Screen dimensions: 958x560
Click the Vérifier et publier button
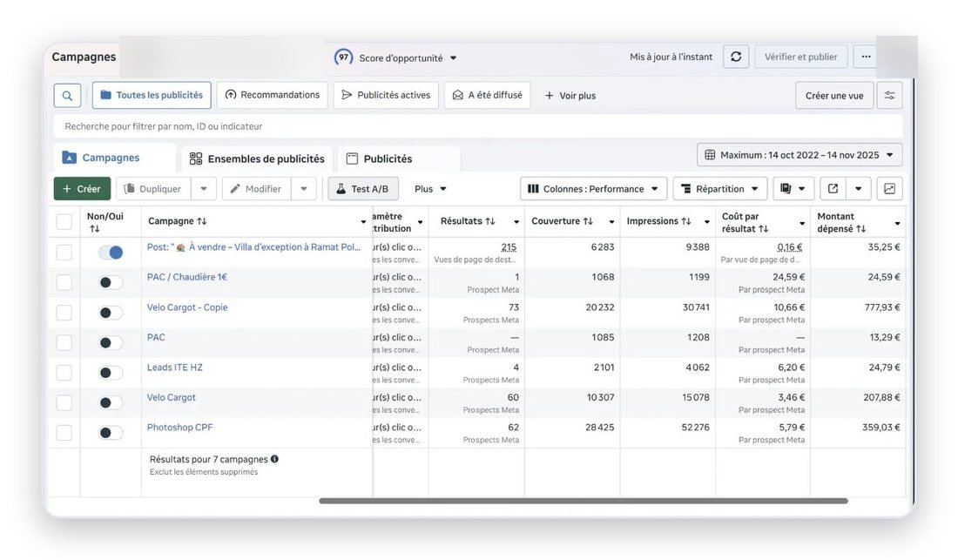[801, 57]
